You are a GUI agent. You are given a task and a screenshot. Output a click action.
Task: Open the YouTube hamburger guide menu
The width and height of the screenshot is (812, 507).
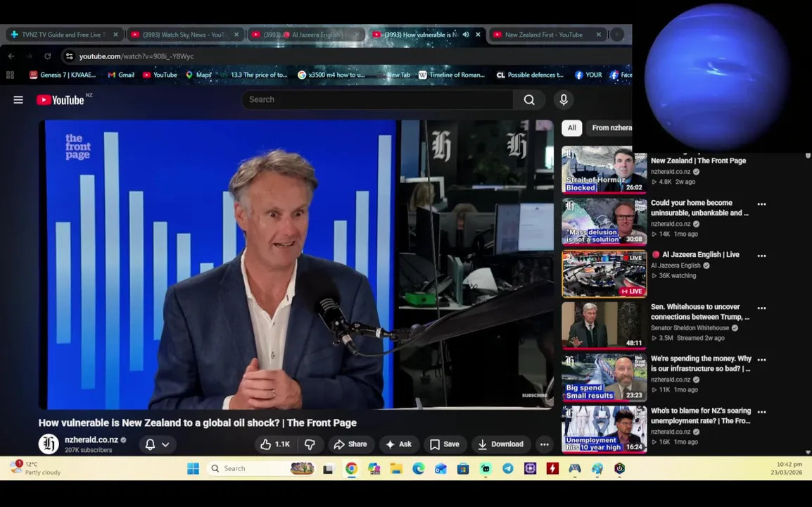pos(18,99)
